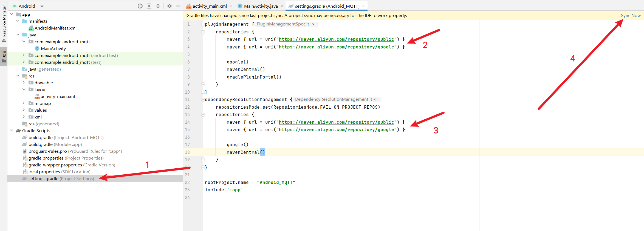Open project panel settings gear
644x231 pixels.
[x=170, y=6]
